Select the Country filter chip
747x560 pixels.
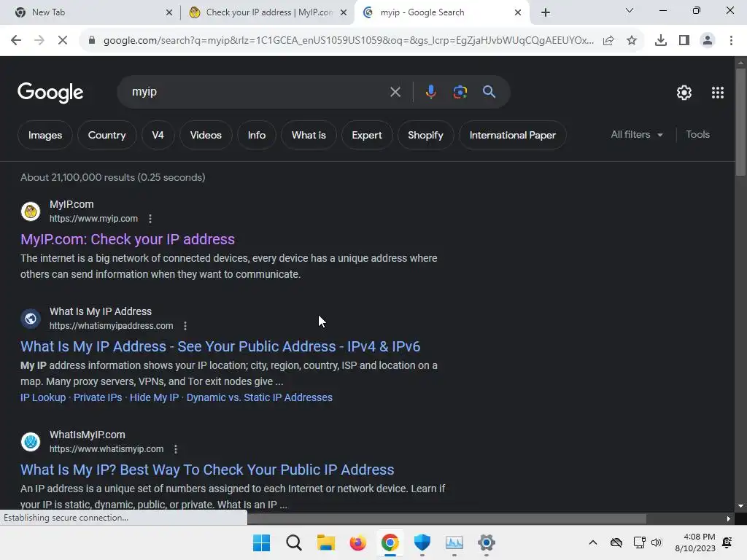point(107,135)
